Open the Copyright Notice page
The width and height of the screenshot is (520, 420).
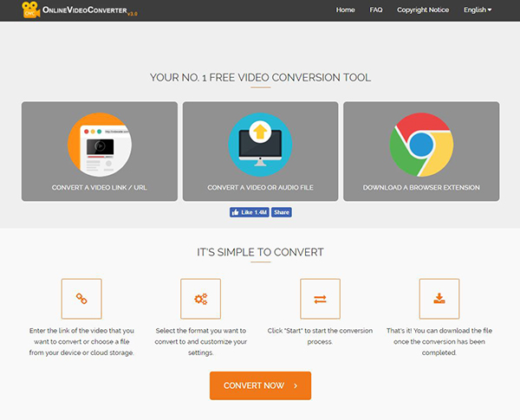tap(423, 10)
